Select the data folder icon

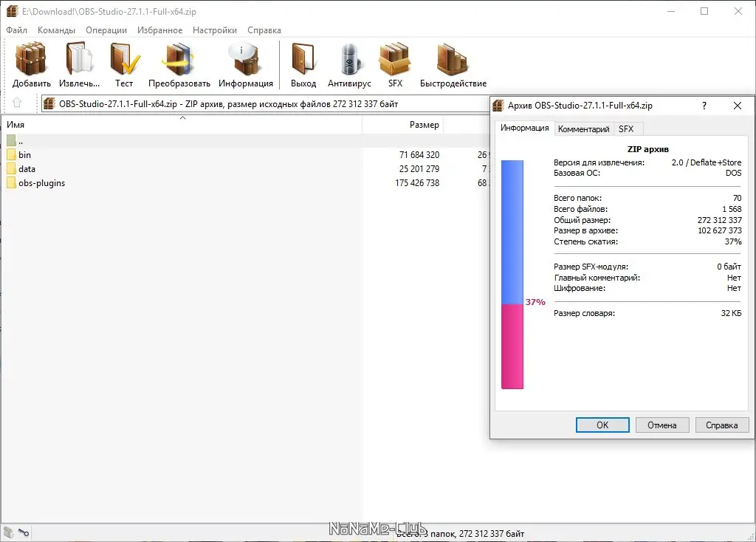[12, 169]
